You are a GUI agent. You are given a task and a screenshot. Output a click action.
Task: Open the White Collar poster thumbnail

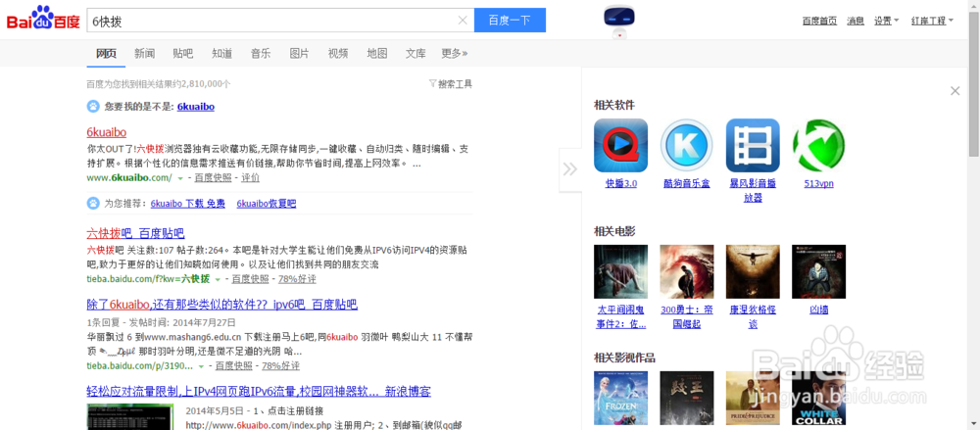pos(818,398)
